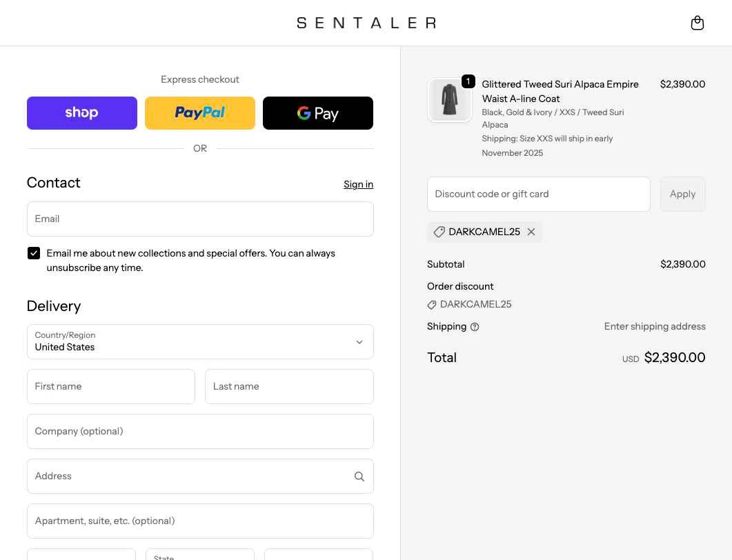Choose PayPal express checkout
732x560 pixels.
pos(200,113)
